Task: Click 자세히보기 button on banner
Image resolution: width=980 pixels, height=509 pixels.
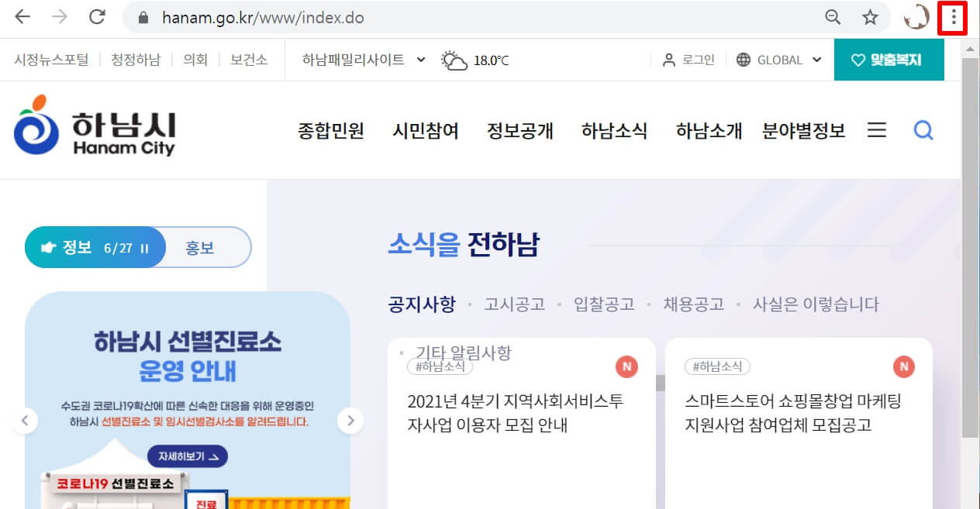Action: coord(188,456)
